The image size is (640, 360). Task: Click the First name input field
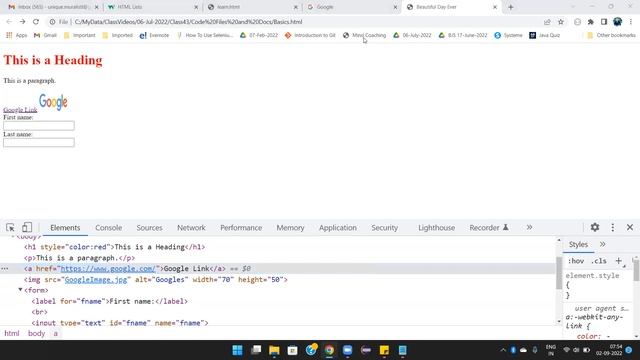point(39,126)
